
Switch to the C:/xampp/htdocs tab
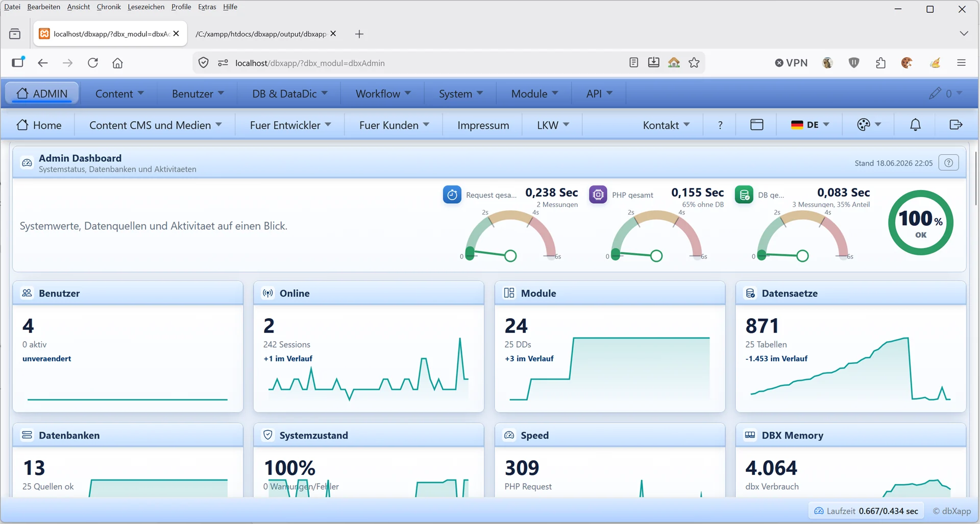tap(261, 34)
